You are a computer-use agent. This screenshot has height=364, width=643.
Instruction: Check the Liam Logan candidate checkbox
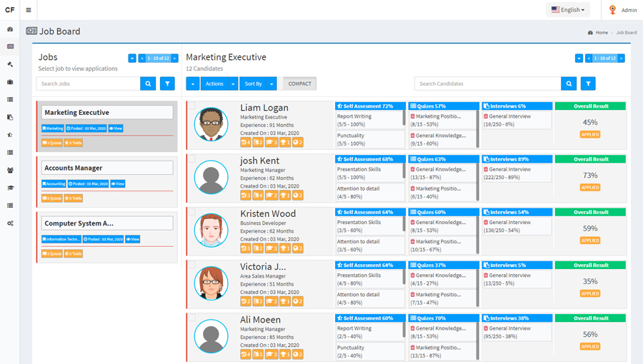[x=191, y=106]
